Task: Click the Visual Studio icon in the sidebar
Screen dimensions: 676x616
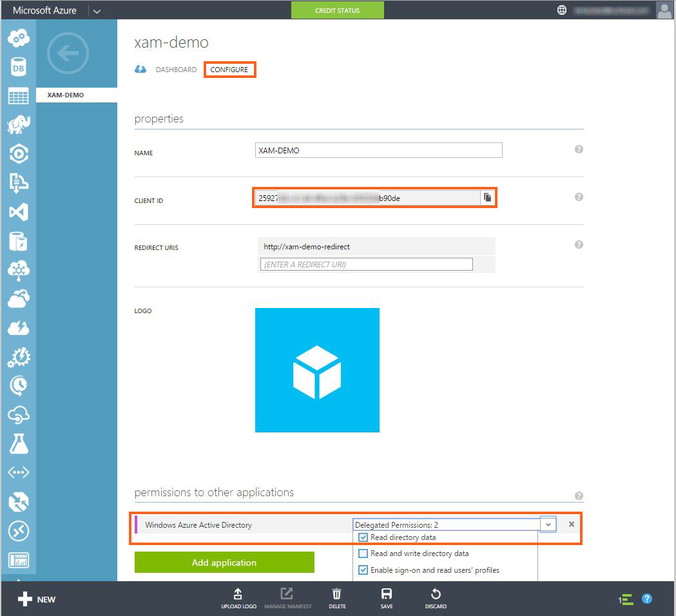Action: tap(18, 212)
